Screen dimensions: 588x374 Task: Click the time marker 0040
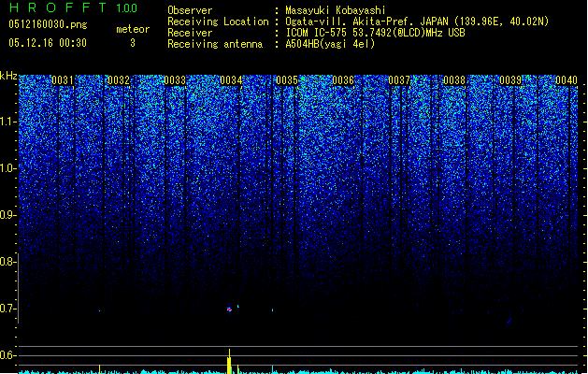click(x=566, y=80)
